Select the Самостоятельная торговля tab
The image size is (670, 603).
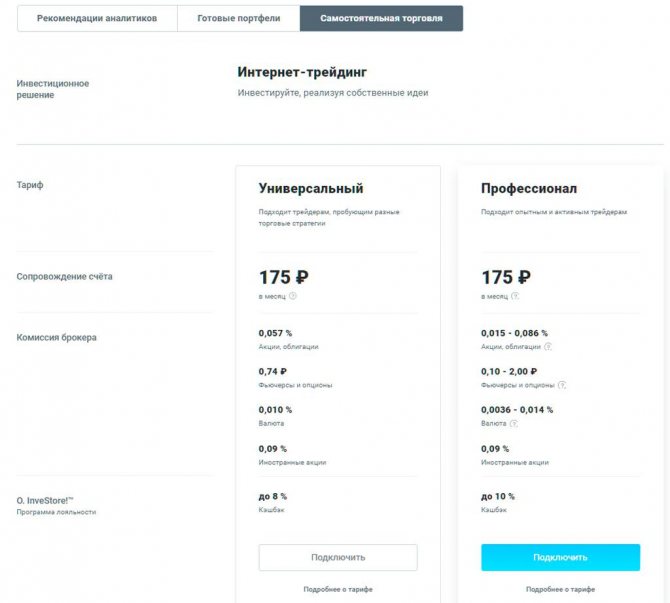tap(381, 18)
